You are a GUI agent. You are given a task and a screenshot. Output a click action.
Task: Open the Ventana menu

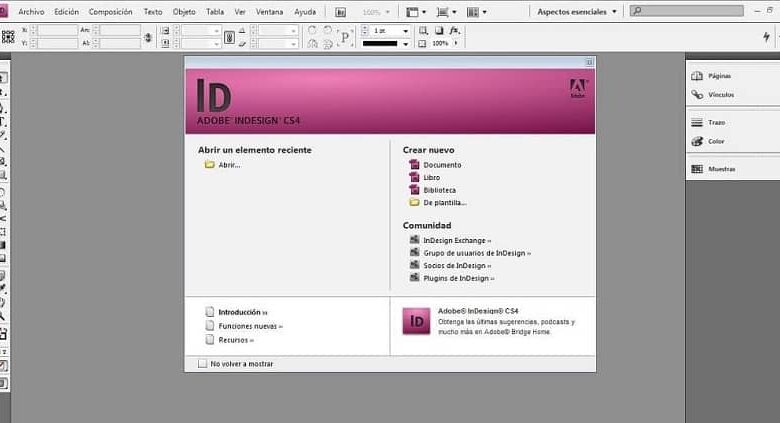click(269, 11)
